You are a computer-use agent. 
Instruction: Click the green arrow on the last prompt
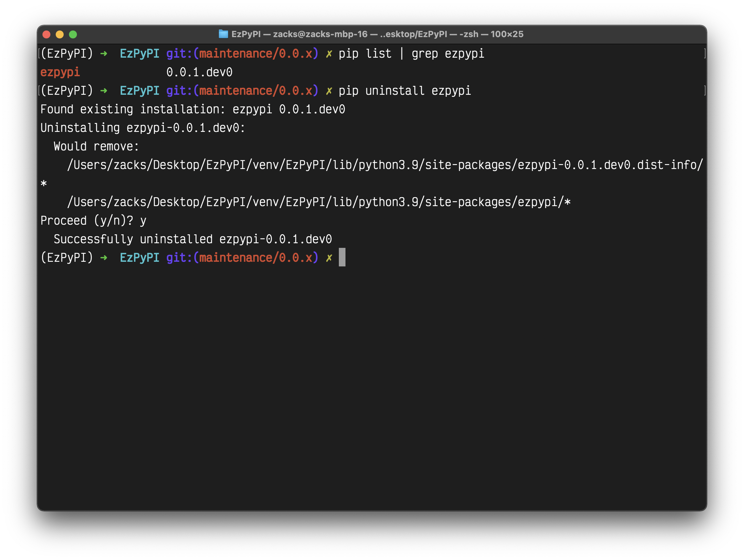pos(103,258)
